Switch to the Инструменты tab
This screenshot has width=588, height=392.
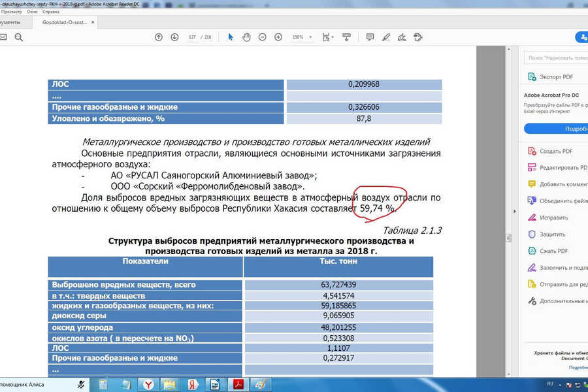tap(10, 22)
